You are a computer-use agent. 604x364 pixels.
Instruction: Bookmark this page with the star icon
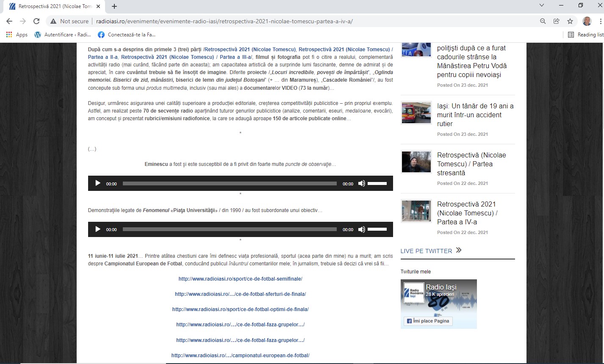[570, 21]
